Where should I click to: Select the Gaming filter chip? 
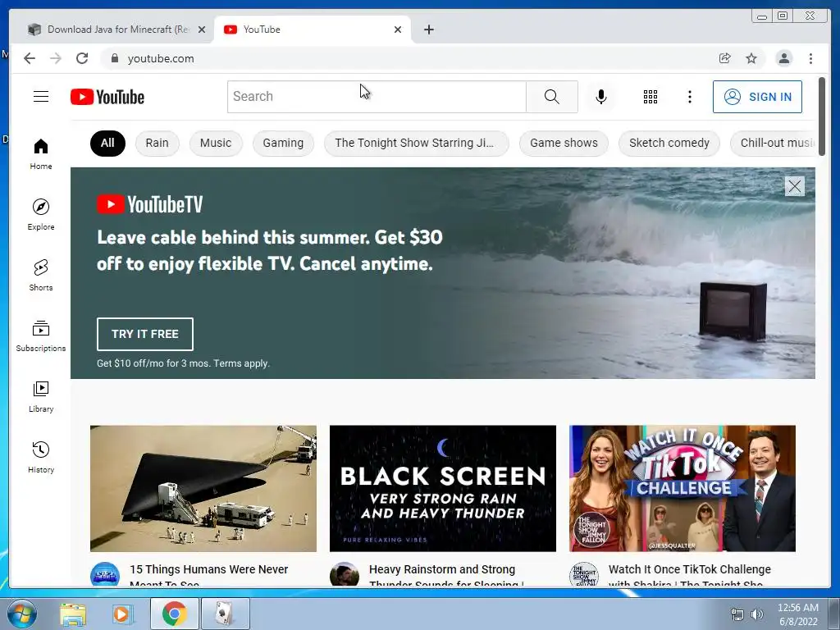pos(283,143)
